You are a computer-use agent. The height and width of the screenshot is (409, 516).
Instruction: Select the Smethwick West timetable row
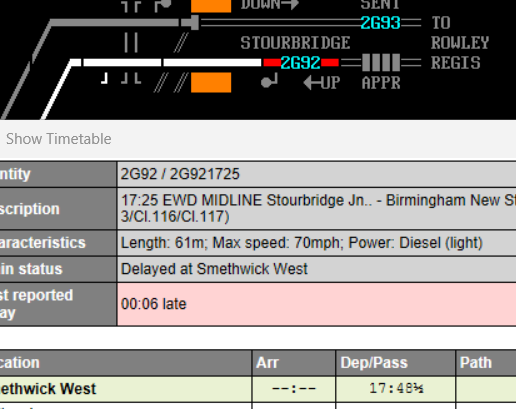click(x=258, y=389)
